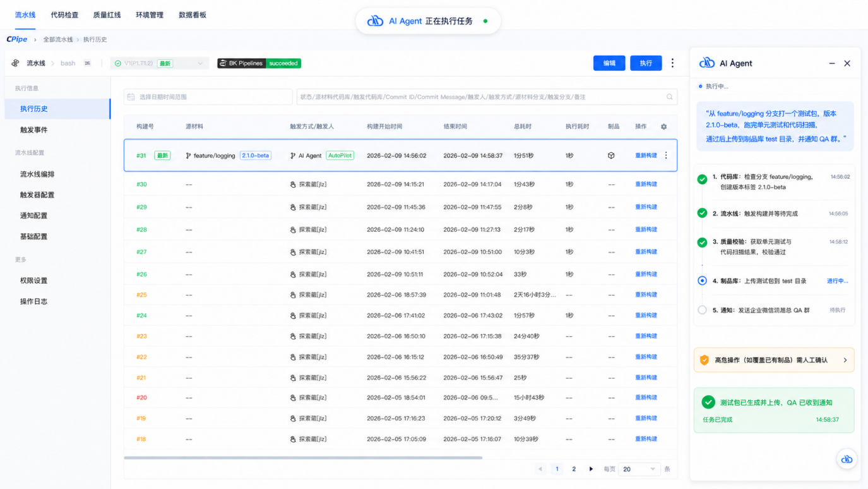The width and height of the screenshot is (868, 489).
Task: Click the blue 执行 button
Action: [646, 63]
